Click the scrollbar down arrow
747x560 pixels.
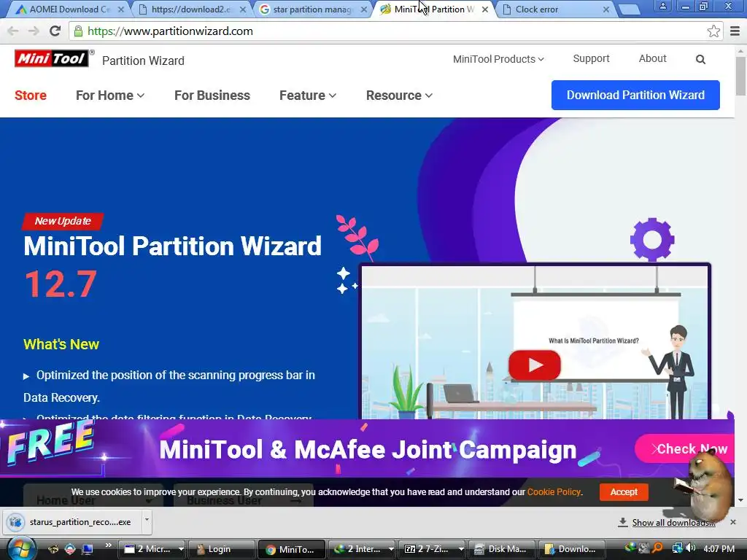(741, 500)
